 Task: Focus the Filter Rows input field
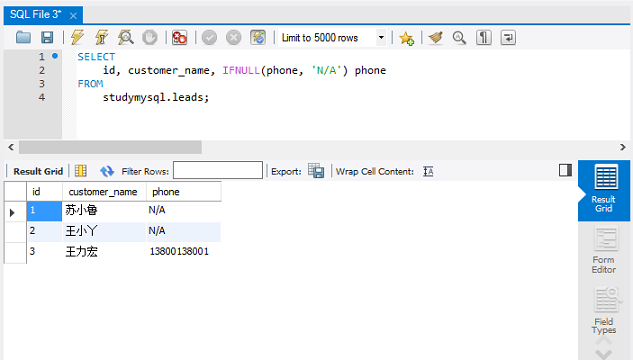[x=218, y=170]
